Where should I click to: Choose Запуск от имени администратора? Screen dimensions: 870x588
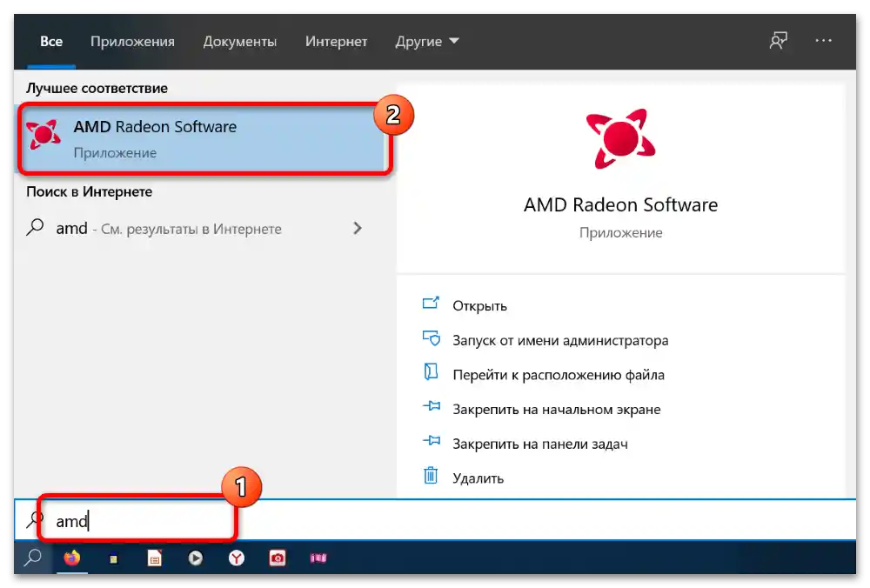click(x=560, y=340)
